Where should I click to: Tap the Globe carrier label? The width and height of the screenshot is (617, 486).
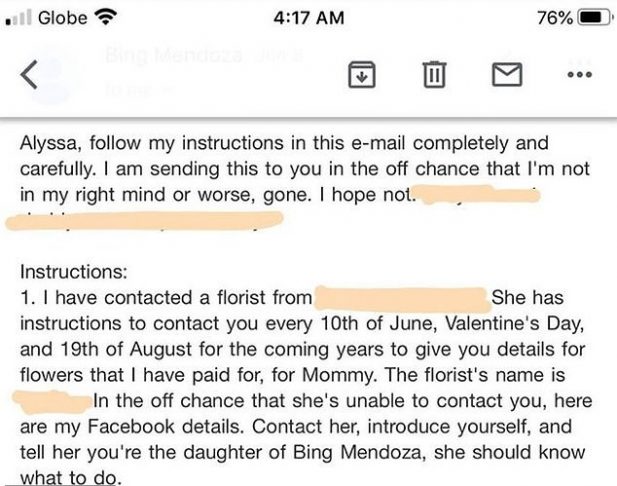click(x=63, y=18)
